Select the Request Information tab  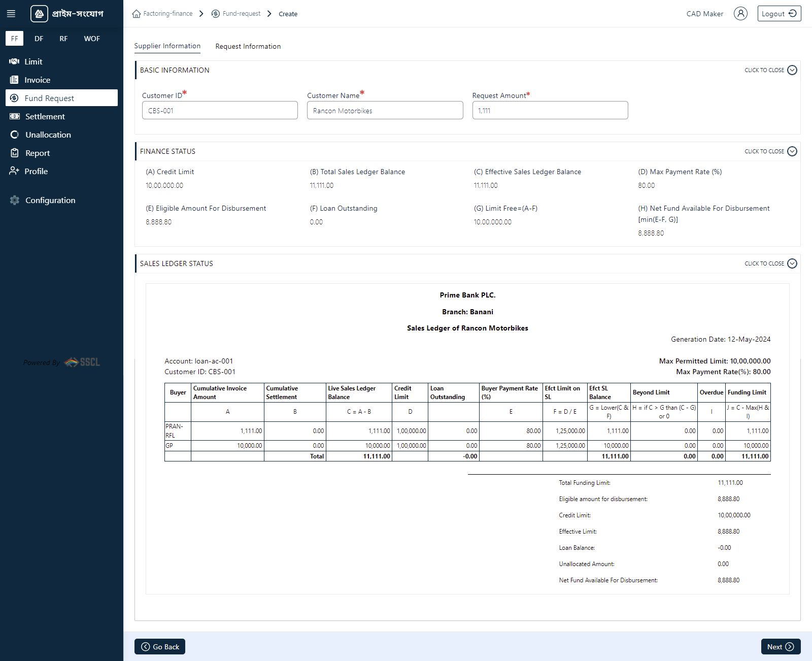[248, 46]
